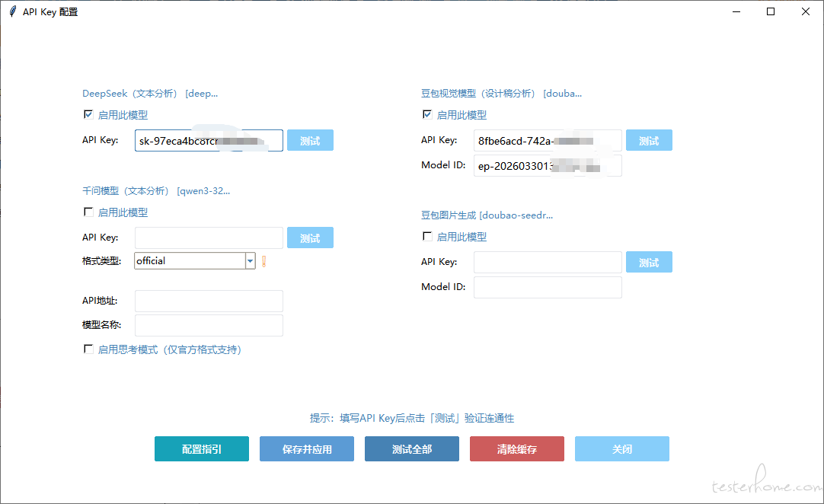
Task: Toggle 启用思考模式 checkbox
Action: coord(88,349)
